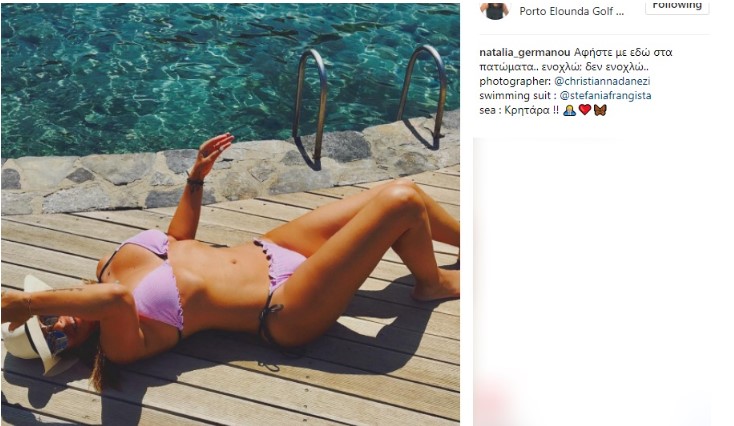Click the blank comments area below caption
The height and width of the screenshot is (426, 734).
(x=592, y=281)
